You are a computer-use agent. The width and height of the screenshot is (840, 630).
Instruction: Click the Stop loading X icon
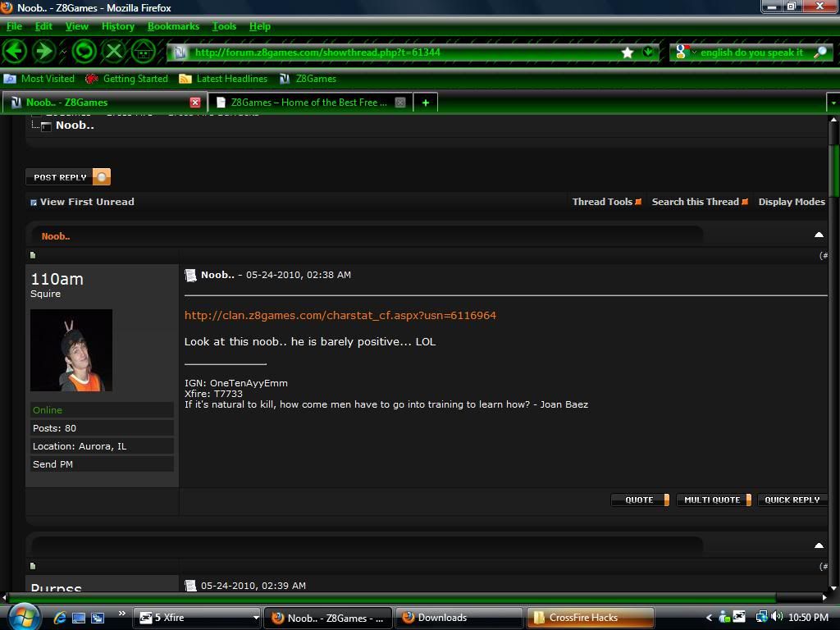(x=114, y=51)
